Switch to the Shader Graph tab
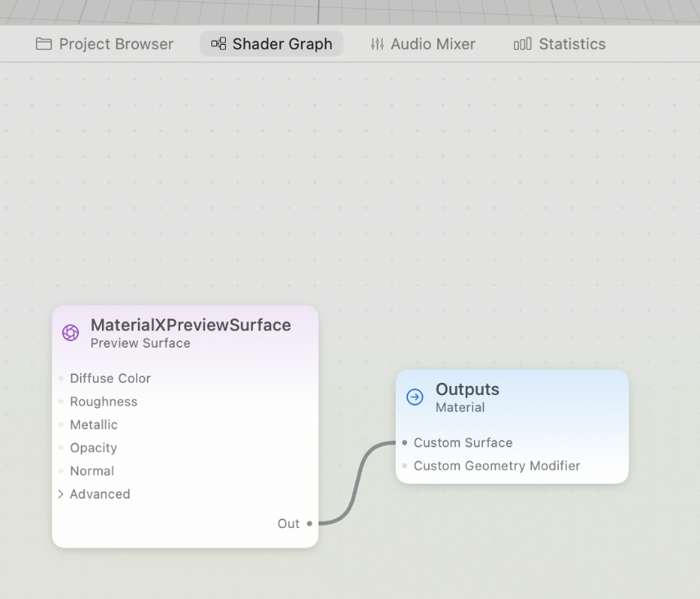700x599 pixels. coord(272,44)
